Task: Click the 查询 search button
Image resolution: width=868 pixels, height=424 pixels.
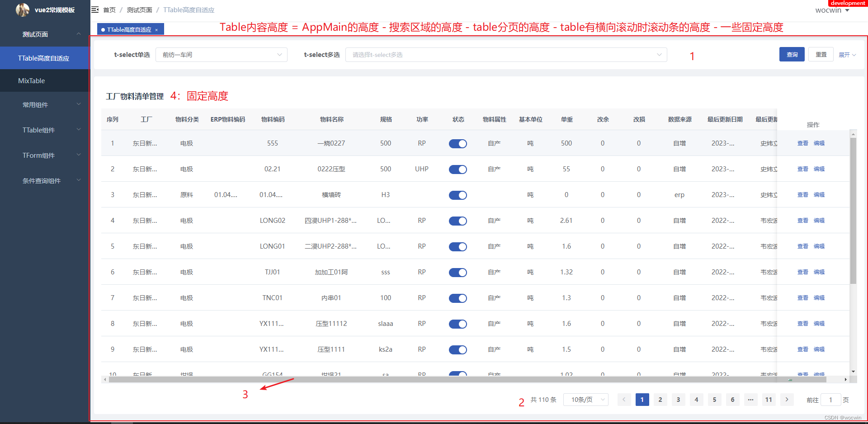Action: click(792, 54)
